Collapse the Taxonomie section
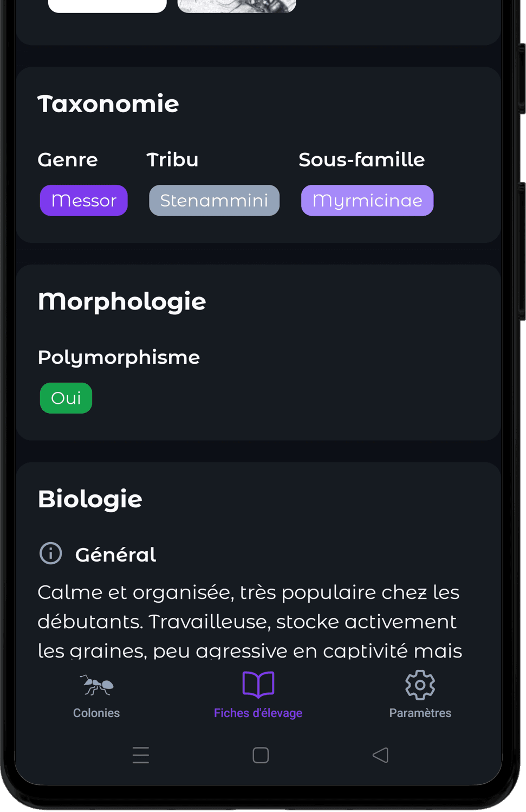526x812 pixels. click(x=108, y=104)
